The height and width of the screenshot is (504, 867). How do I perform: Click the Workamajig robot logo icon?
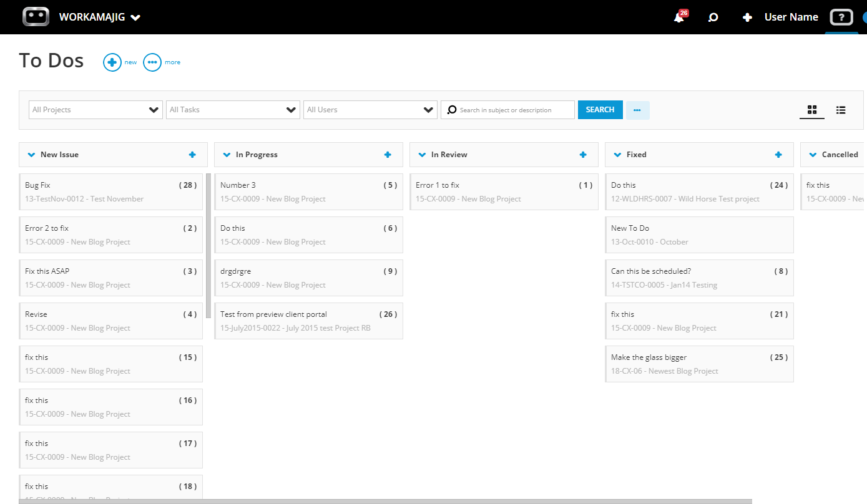(36, 17)
